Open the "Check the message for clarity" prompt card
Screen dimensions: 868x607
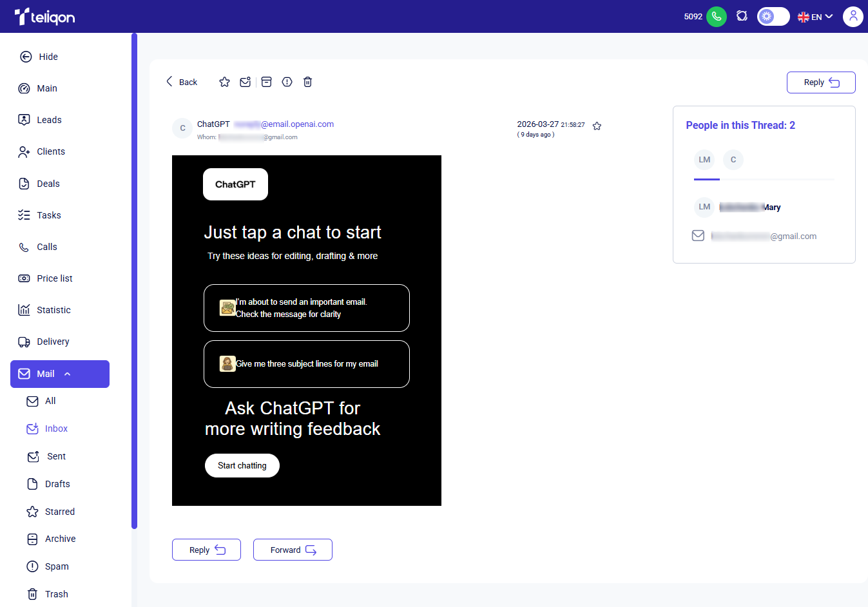pyautogui.click(x=307, y=308)
